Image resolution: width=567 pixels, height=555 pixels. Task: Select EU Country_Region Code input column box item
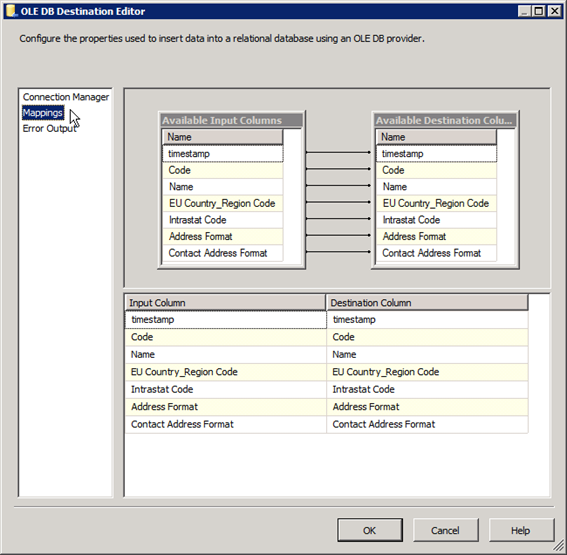pyautogui.click(x=222, y=203)
